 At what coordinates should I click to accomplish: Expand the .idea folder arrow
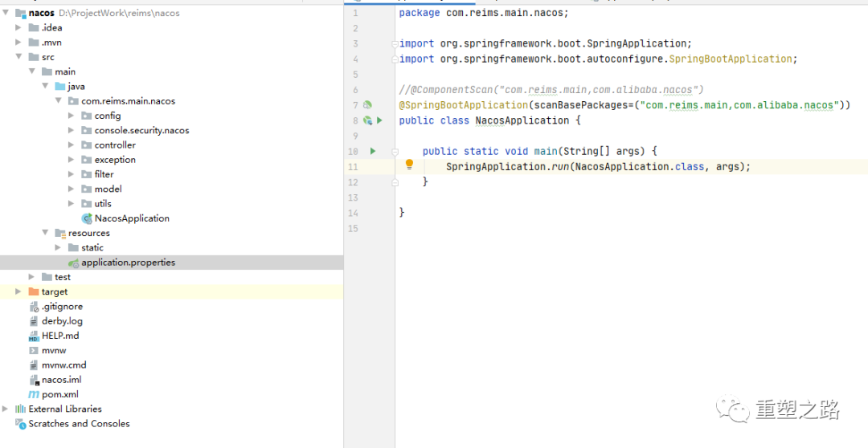(x=18, y=27)
